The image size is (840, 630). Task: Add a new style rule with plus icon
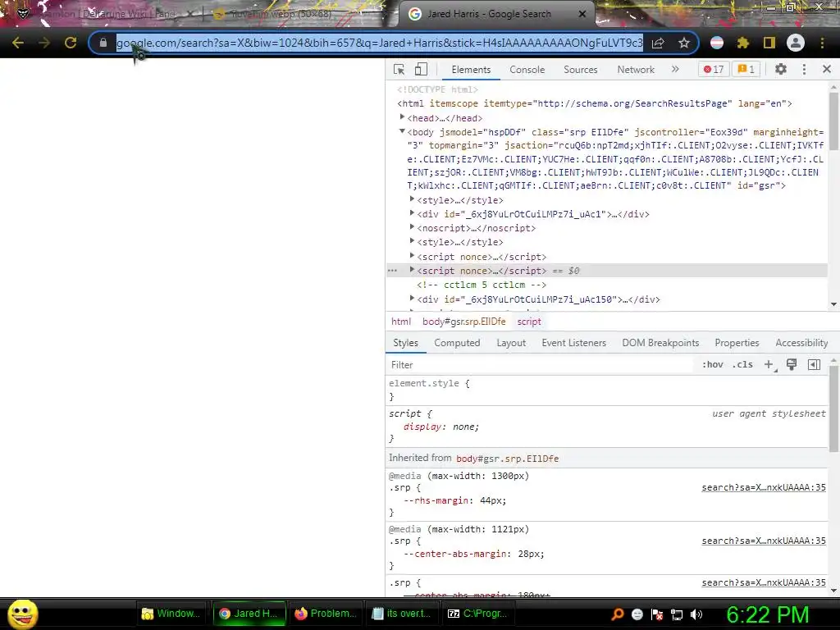pos(769,365)
